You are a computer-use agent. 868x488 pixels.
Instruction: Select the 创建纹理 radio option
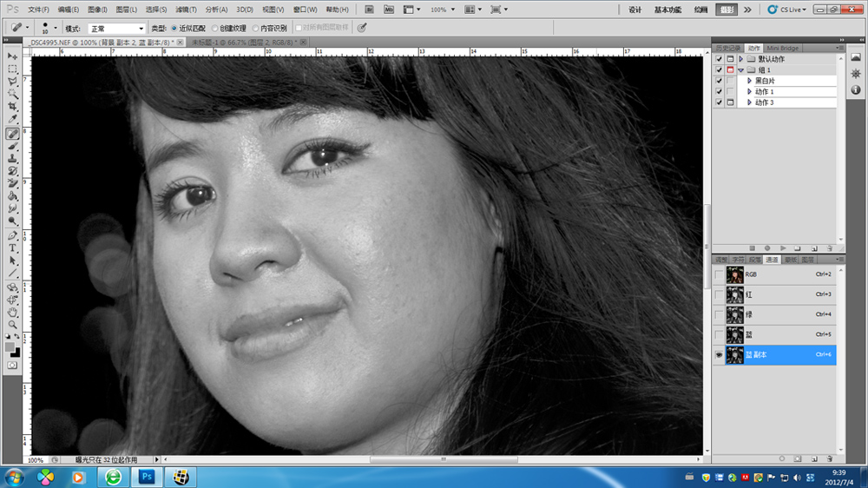[212, 28]
